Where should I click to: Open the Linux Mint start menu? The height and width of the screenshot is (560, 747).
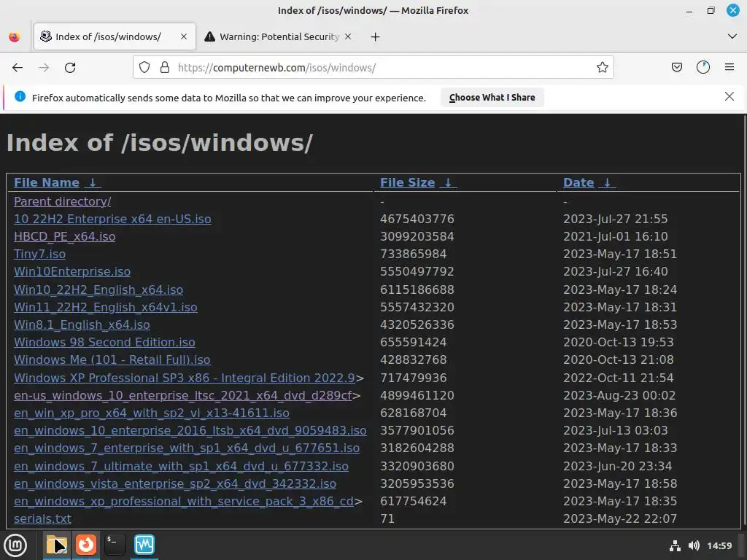point(15,545)
